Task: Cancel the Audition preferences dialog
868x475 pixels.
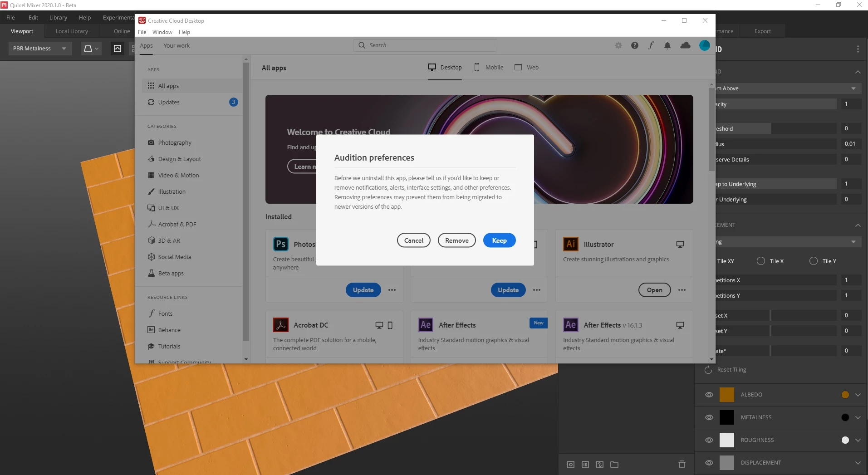Action: tap(413, 240)
